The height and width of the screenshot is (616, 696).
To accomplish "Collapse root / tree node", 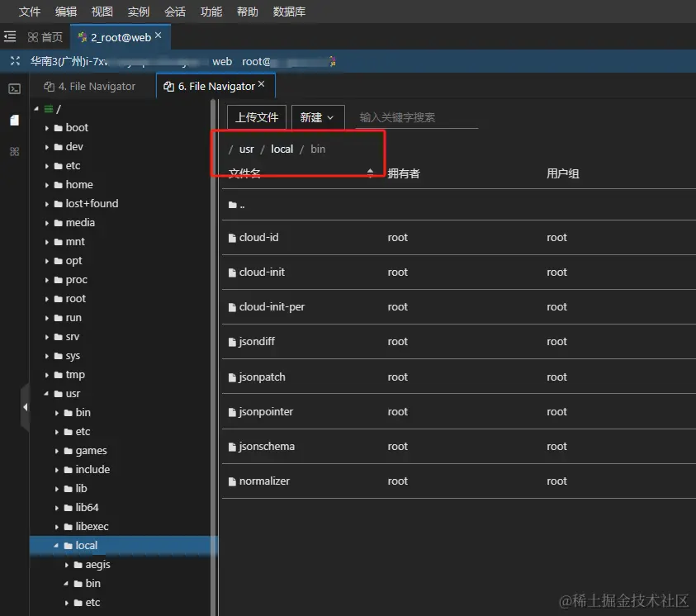I will coord(36,109).
